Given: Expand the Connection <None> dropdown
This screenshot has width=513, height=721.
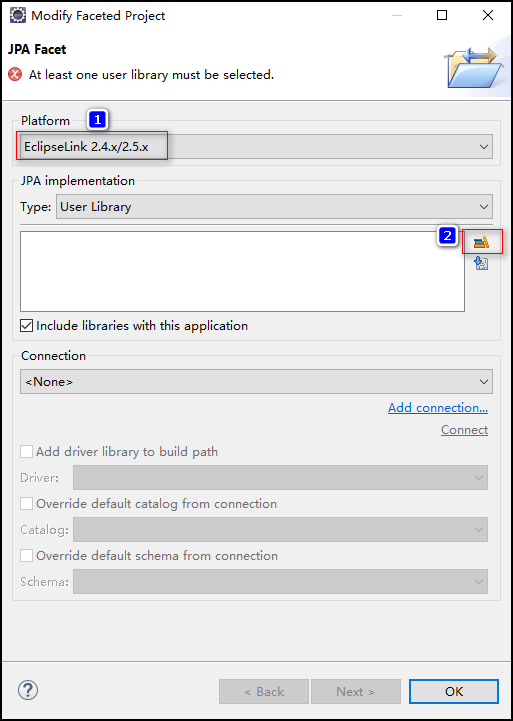Looking at the screenshot, I should point(256,382).
